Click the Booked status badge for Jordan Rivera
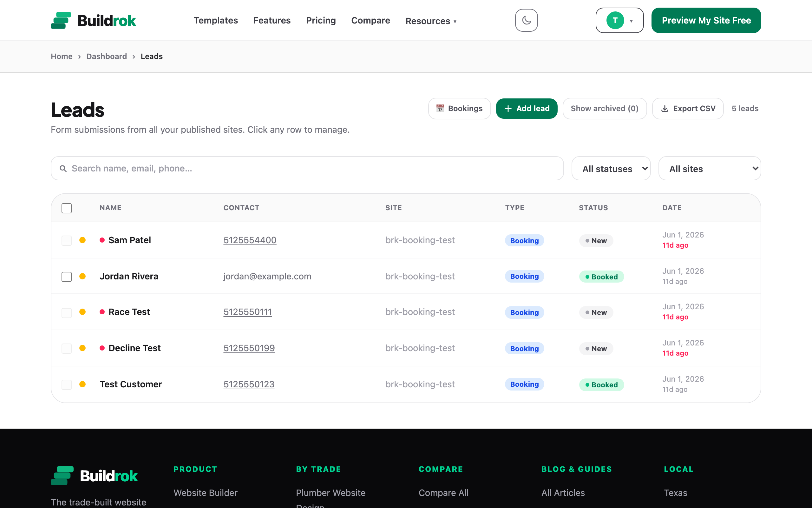Screen dimensions: 812x508 601,277
